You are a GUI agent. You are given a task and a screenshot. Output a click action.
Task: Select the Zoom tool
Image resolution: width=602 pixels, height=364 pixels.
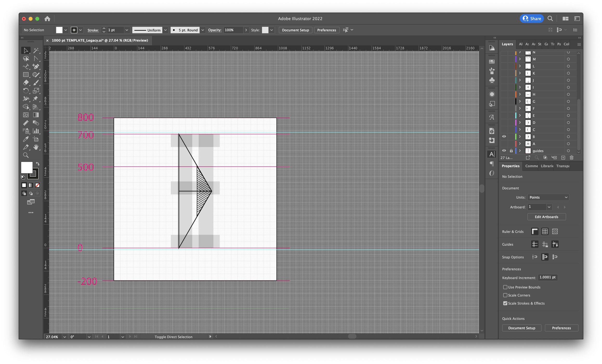(x=26, y=155)
